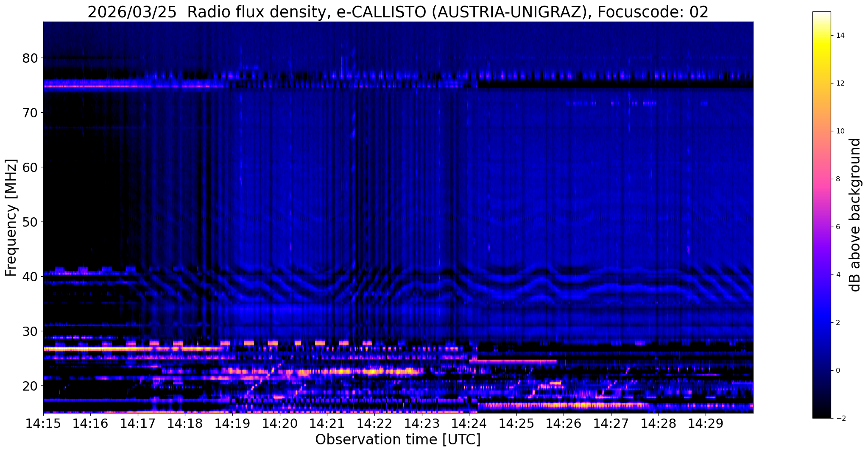Image resolution: width=868 pixels, height=452 pixels.
Task: Click the bright yellow emission band at 27 MHz near 14:16
Action: tap(98, 349)
